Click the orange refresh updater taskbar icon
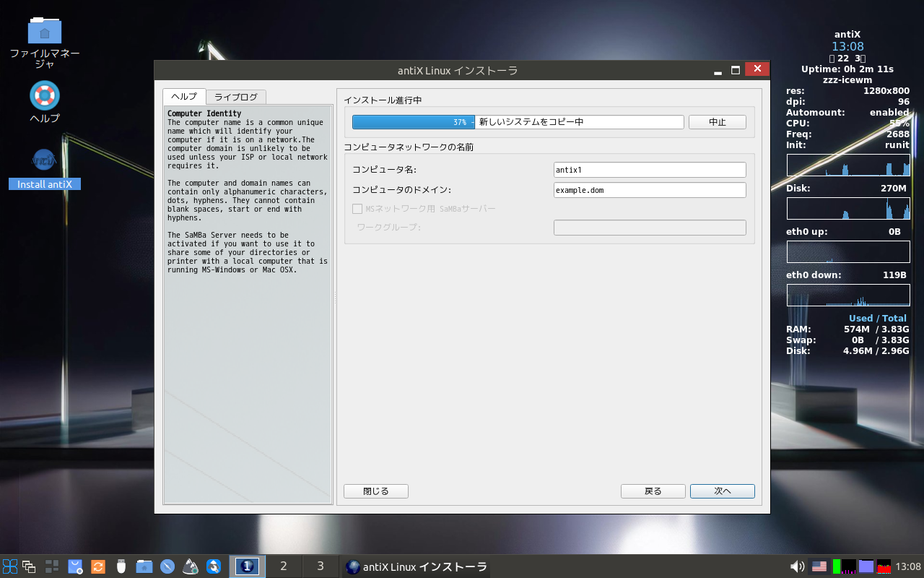 click(98, 566)
